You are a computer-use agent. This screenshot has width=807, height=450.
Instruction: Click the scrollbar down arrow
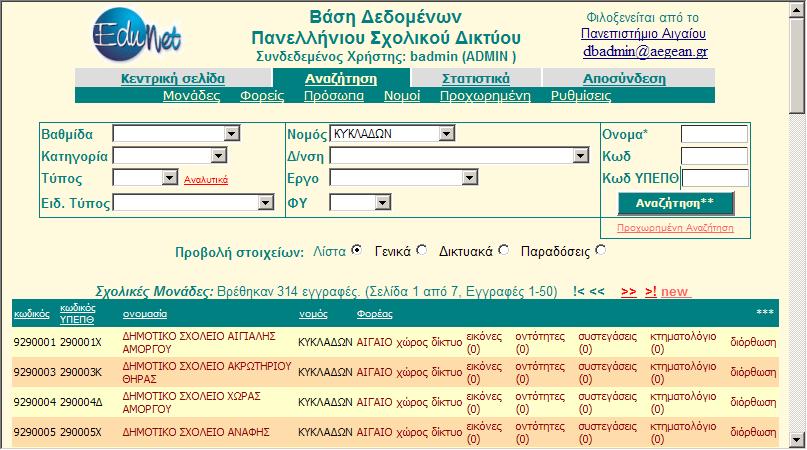[x=797, y=440]
